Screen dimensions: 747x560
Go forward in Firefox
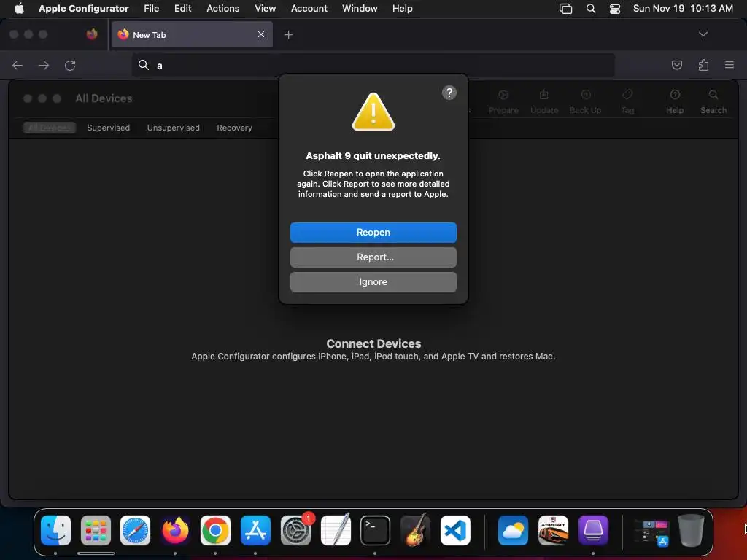pyautogui.click(x=44, y=65)
